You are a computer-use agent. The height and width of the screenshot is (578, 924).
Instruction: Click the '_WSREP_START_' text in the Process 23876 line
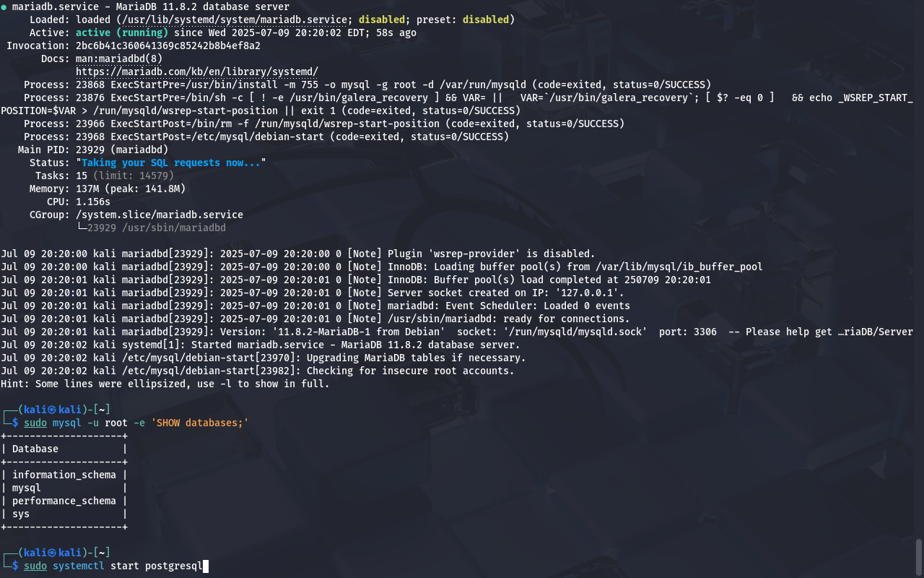[876, 98]
